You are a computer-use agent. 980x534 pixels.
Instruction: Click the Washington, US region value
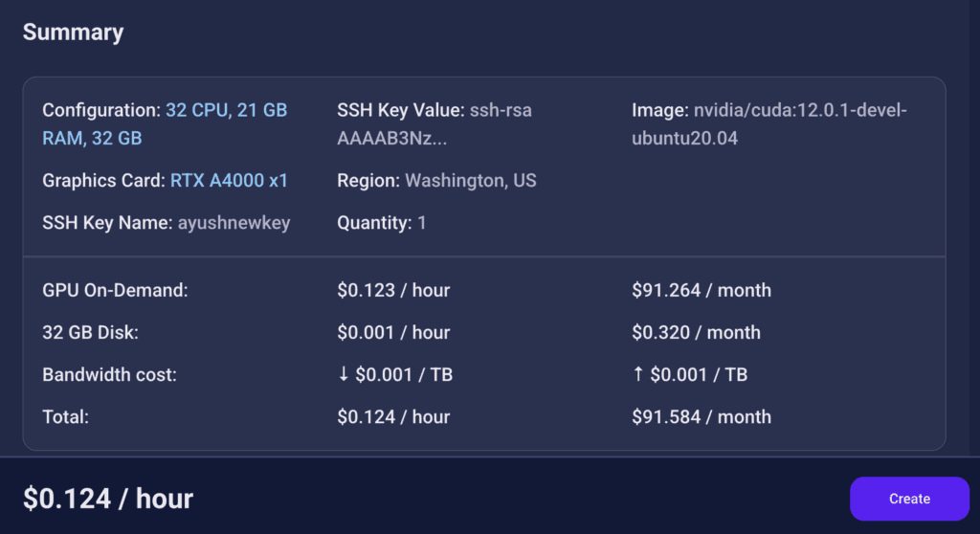click(471, 181)
